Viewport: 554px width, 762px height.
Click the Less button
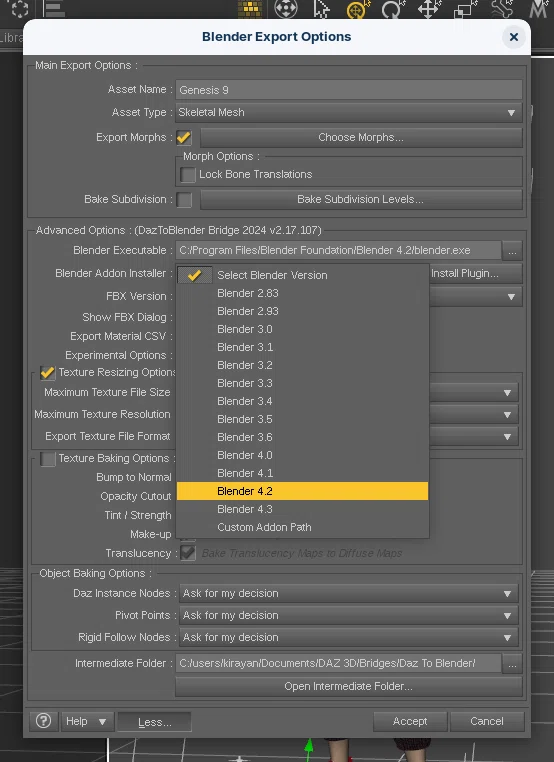[155, 722]
